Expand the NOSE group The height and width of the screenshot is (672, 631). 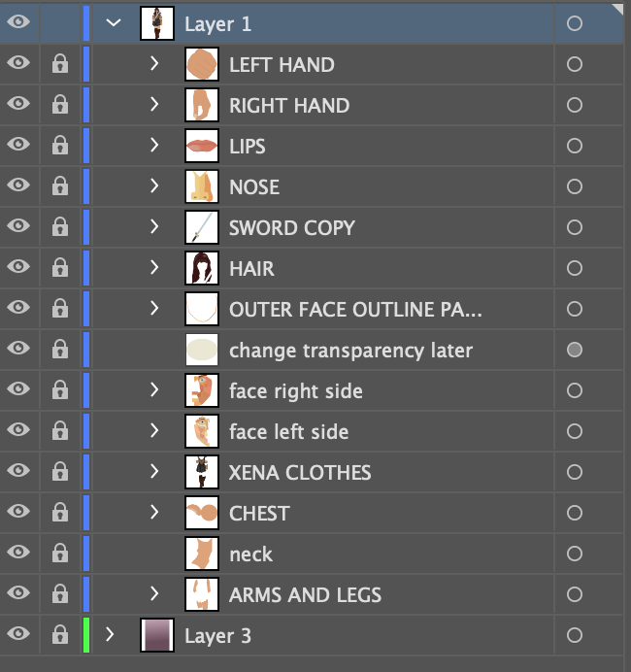pos(154,185)
